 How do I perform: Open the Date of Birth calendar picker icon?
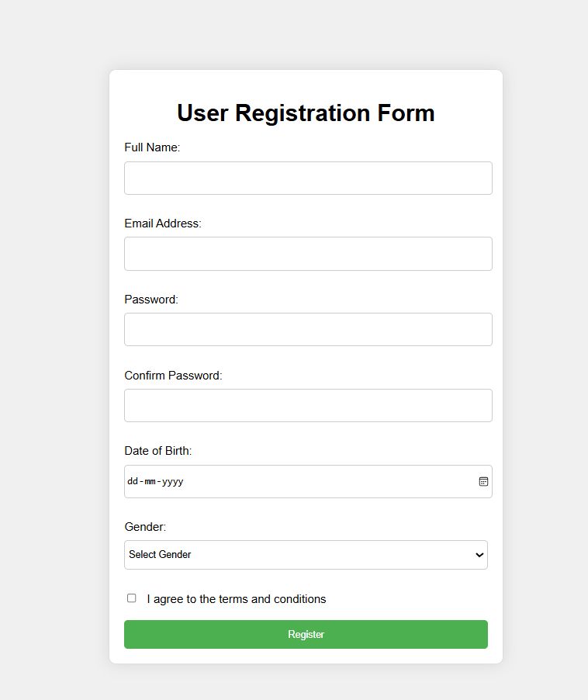click(483, 481)
